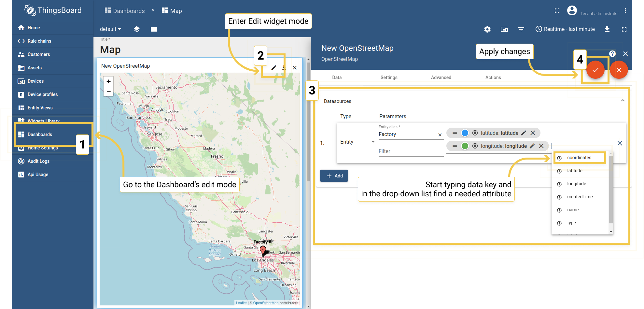
Task: Open Rule chains menu item
Action: pyautogui.click(x=53, y=41)
